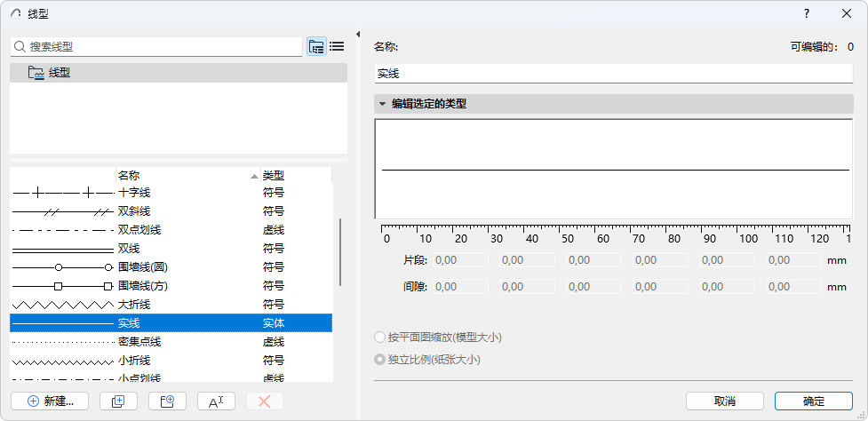Click the 名称 field containing 实线

613,74
